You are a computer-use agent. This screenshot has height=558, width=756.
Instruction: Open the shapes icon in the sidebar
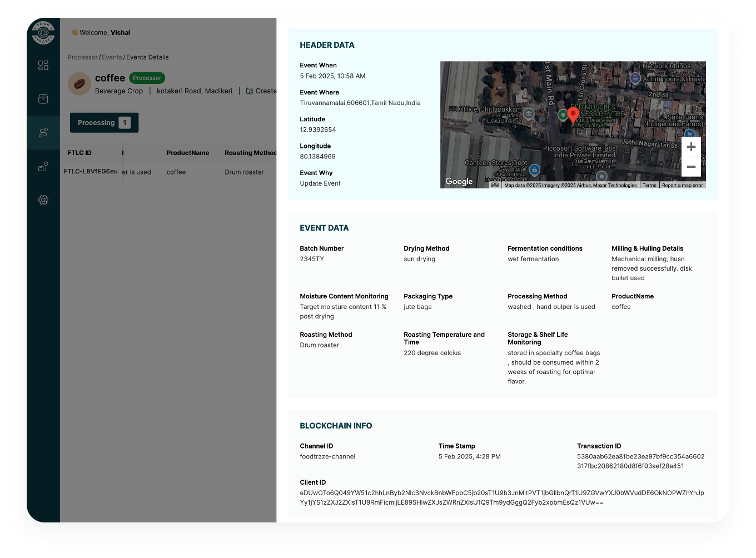pyautogui.click(x=43, y=166)
